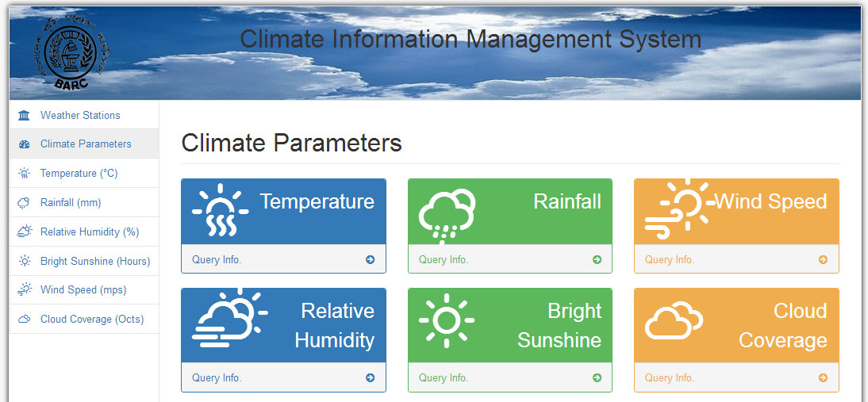This screenshot has width=868, height=402.
Task: Open Weather Stations in the sidebar
Action: [80, 116]
